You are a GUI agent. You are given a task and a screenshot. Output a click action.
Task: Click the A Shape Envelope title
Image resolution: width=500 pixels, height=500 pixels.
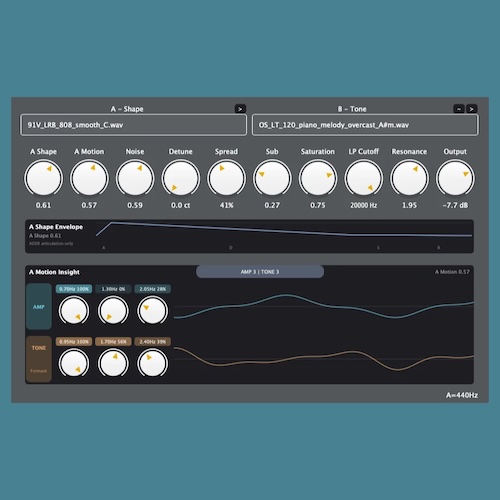click(56, 227)
